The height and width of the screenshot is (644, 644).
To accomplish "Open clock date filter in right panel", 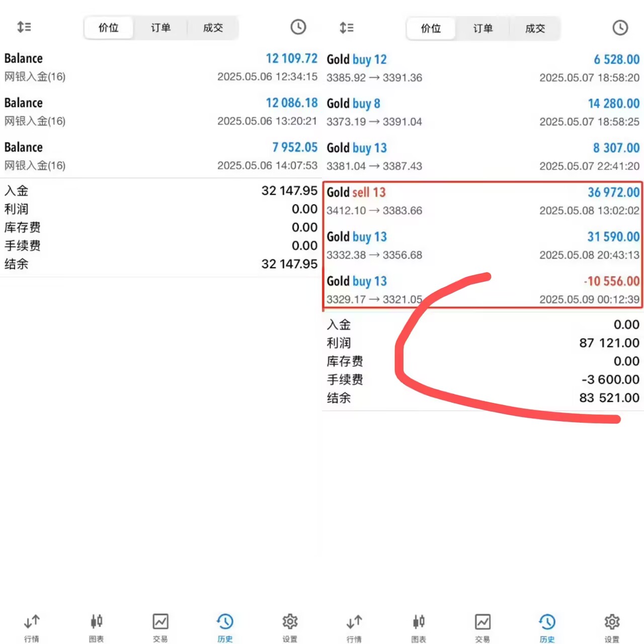I will tap(620, 28).
